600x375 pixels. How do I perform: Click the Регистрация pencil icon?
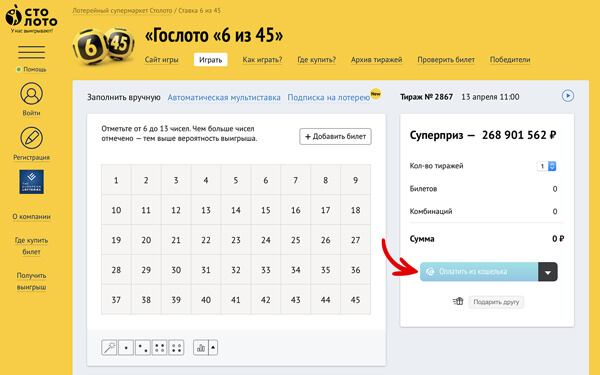pyautogui.click(x=31, y=138)
